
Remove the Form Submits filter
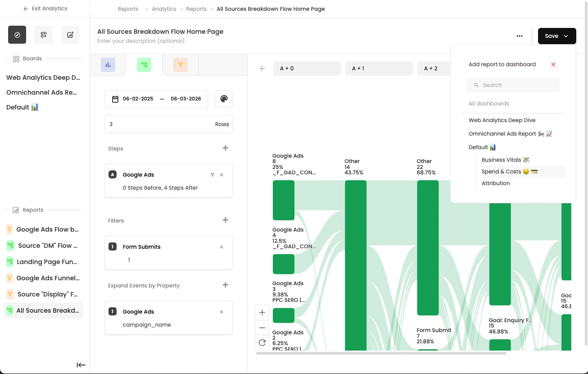point(222,247)
